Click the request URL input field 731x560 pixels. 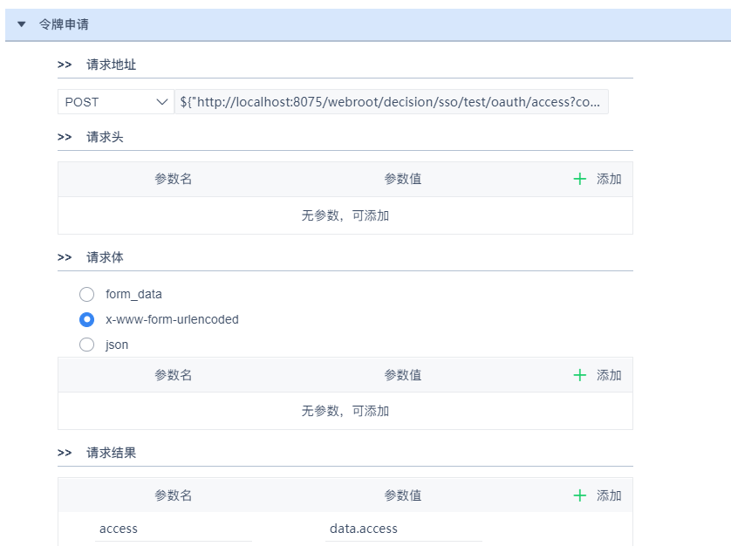click(391, 102)
